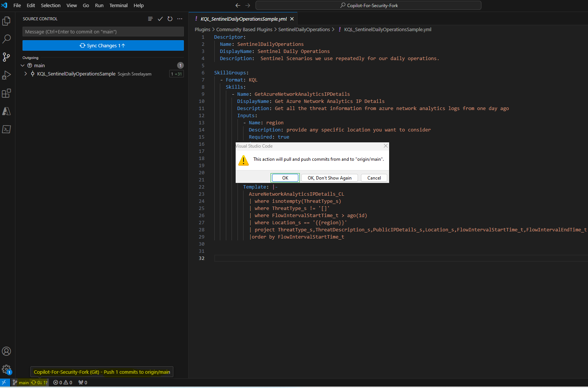This screenshot has height=388, width=588.
Task: Close the KQL_SentinelDailyOperationsSample.yml tab
Action: [x=292, y=19]
